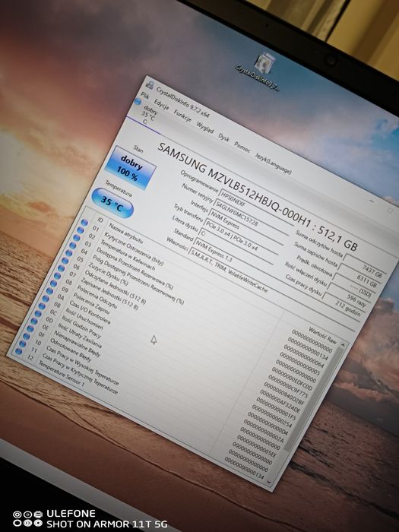Image resolution: width=399 pixels, height=532 pixels.
Task: Click the Nazwa atrybutu column header
Action: pos(125,233)
